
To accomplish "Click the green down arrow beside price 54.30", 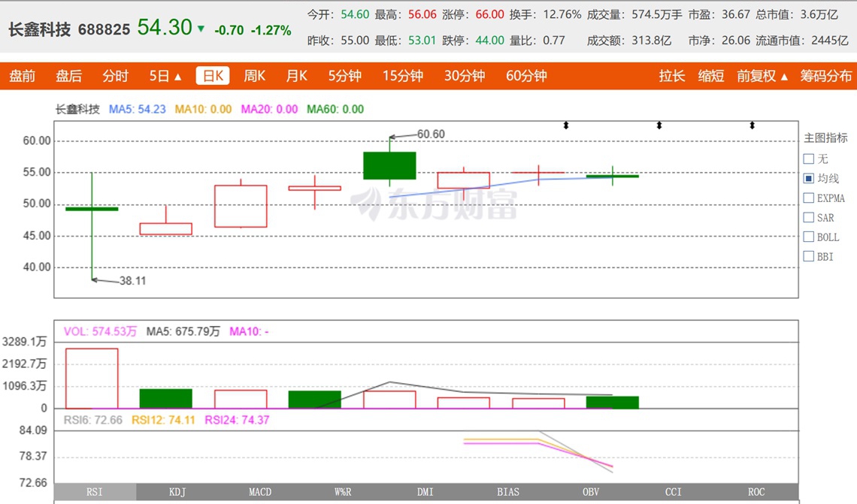I will point(201,29).
